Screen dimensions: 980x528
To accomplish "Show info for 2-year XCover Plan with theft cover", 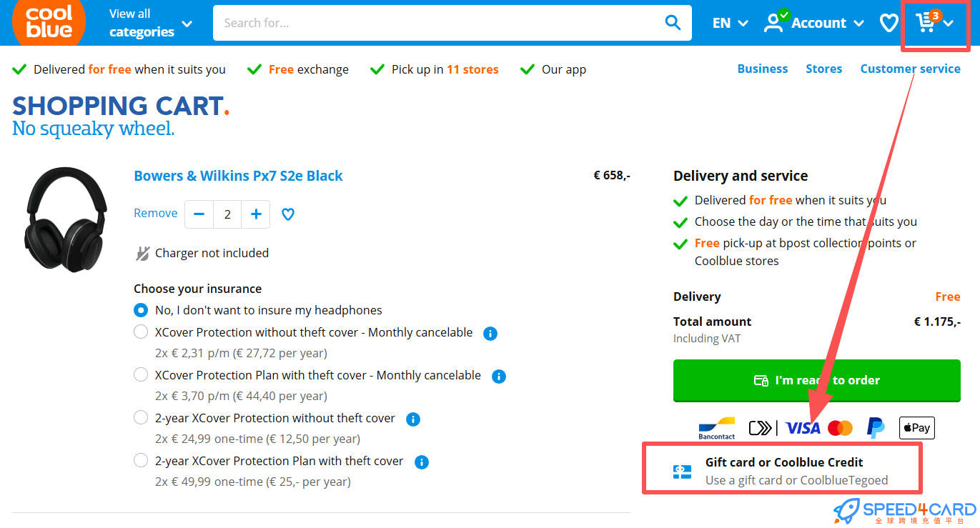I will [422, 462].
